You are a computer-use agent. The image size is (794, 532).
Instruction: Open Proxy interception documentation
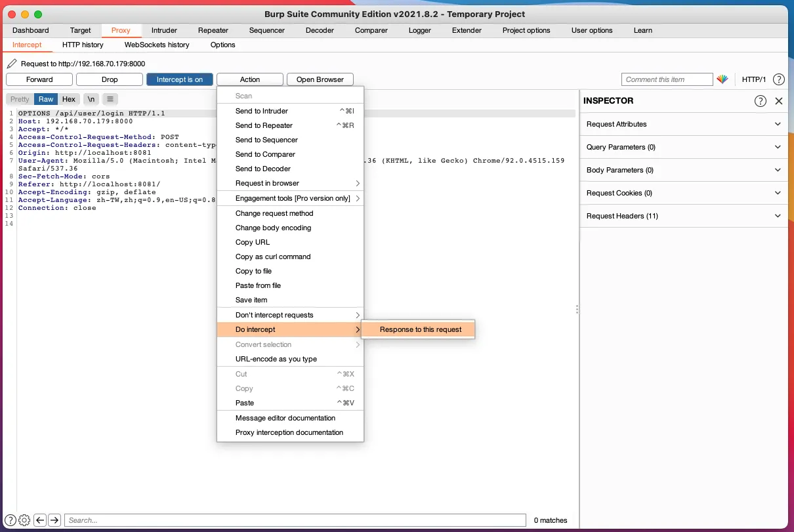290,432
